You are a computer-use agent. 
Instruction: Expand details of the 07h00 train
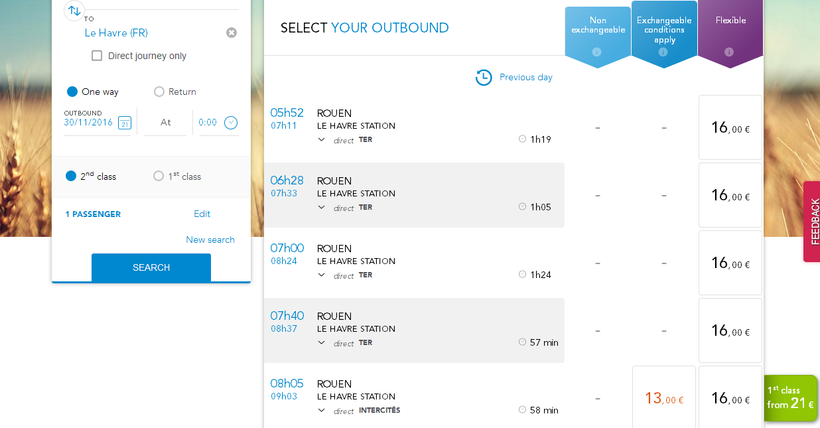pyautogui.click(x=322, y=275)
